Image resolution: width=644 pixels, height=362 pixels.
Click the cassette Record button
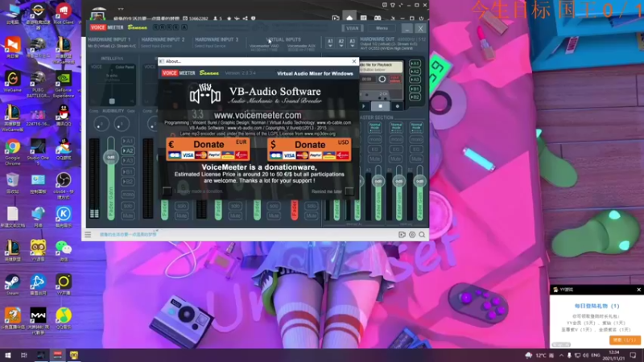397,106
